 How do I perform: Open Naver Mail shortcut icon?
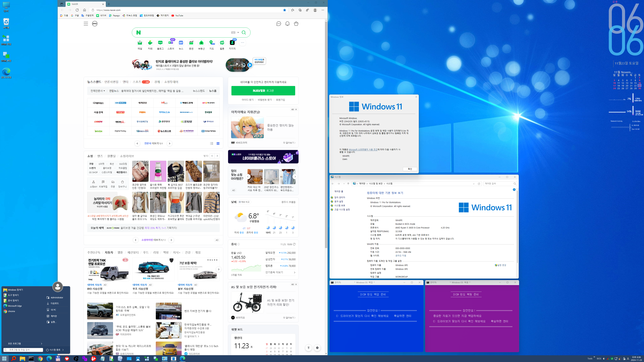[x=140, y=43]
